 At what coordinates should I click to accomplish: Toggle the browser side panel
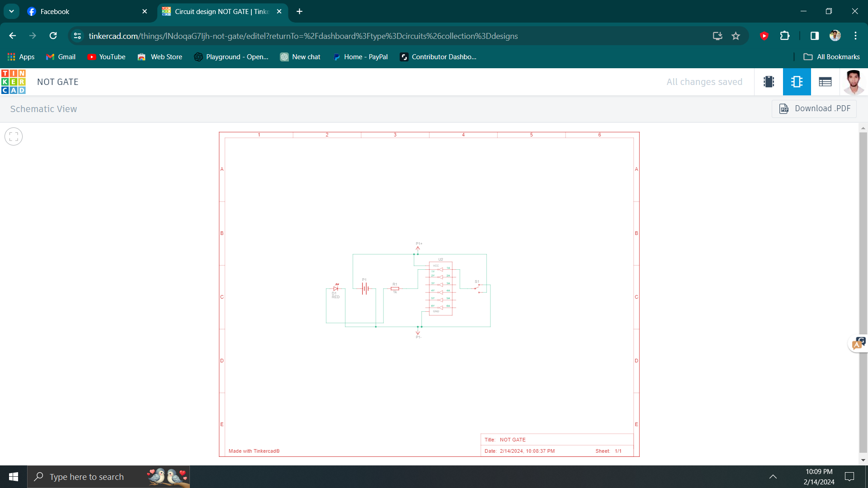point(815,36)
